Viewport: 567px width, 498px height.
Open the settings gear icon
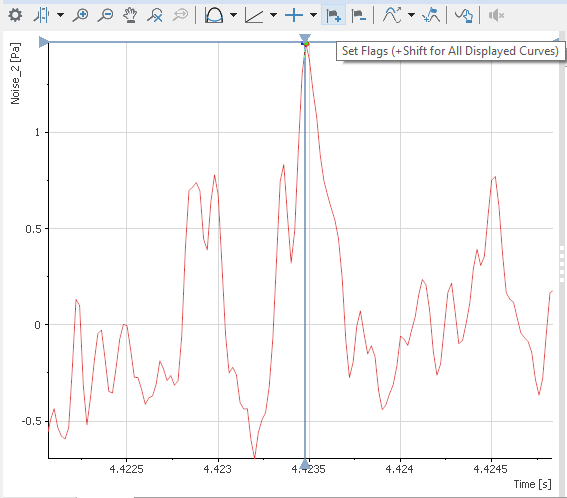pyautogui.click(x=15, y=15)
